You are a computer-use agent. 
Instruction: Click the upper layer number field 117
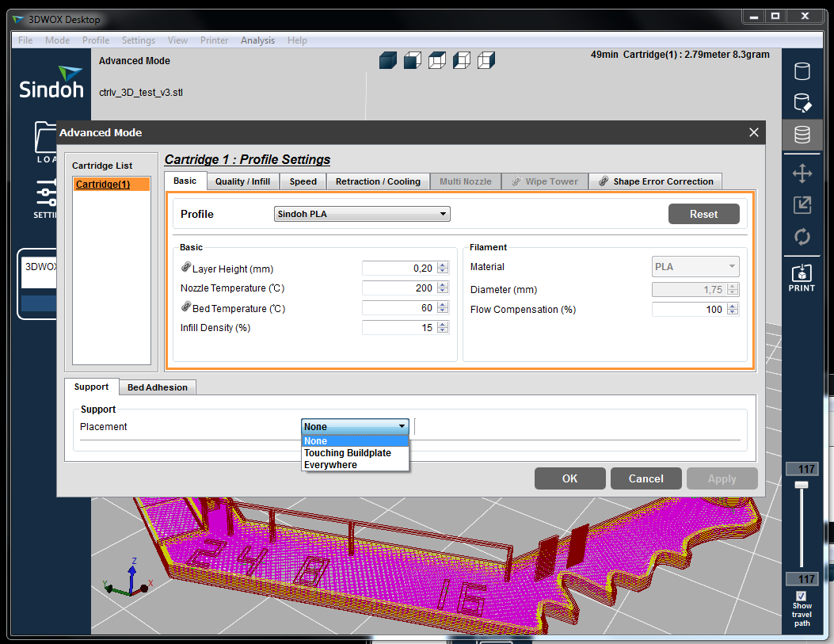tap(802, 468)
